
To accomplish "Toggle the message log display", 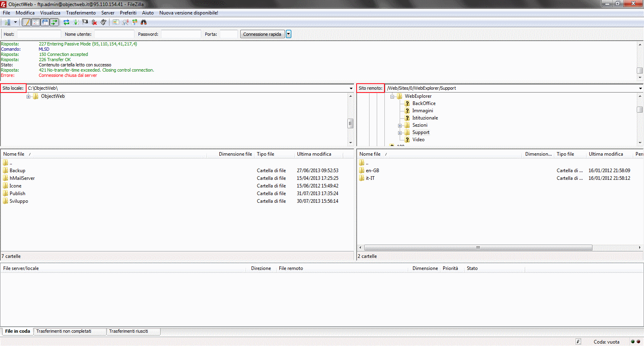I will [26, 23].
